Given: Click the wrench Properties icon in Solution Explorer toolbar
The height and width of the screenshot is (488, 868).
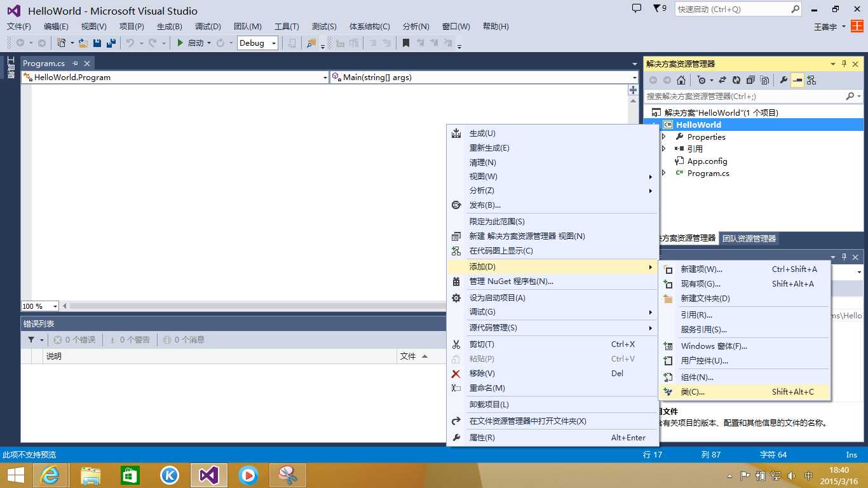Looking at the screenshot, I should pos(783,80).
